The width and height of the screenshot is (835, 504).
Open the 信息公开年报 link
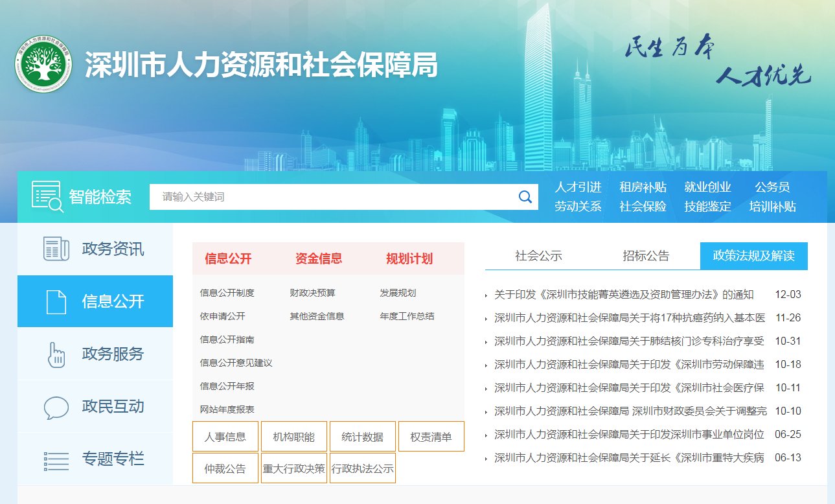pos(227,386)
